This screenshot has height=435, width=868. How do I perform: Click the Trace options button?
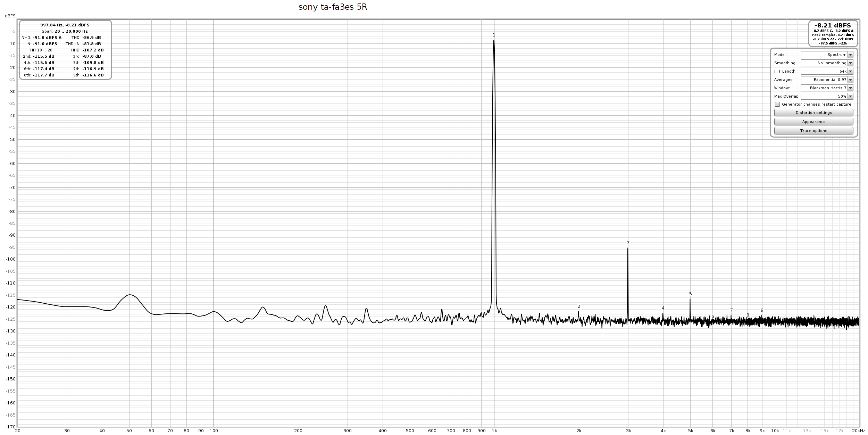[x=813, y=131]
